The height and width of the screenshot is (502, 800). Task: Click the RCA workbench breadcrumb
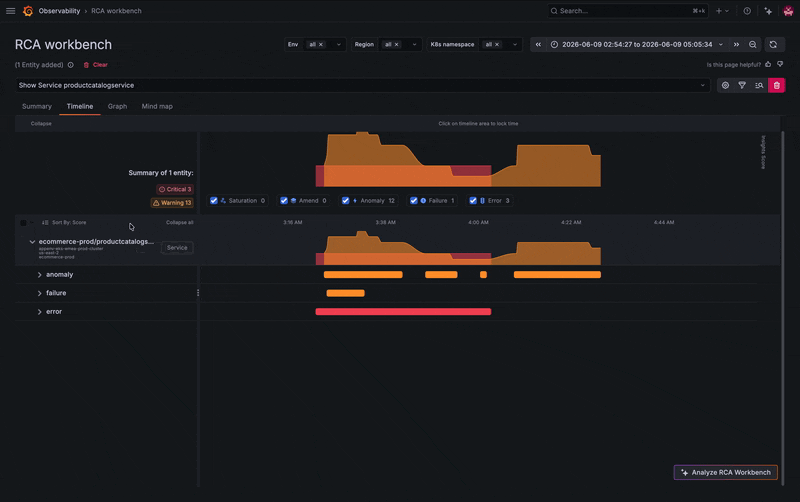click(x=116, y=11)
